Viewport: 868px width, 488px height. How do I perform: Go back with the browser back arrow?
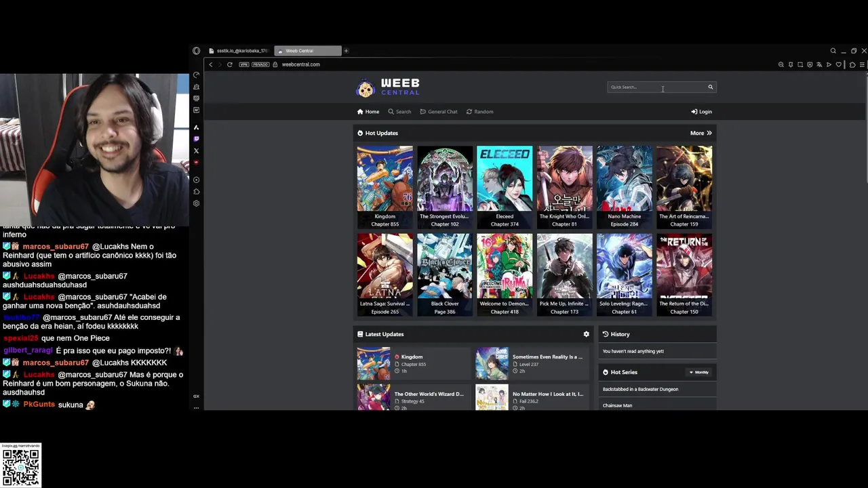211,64
